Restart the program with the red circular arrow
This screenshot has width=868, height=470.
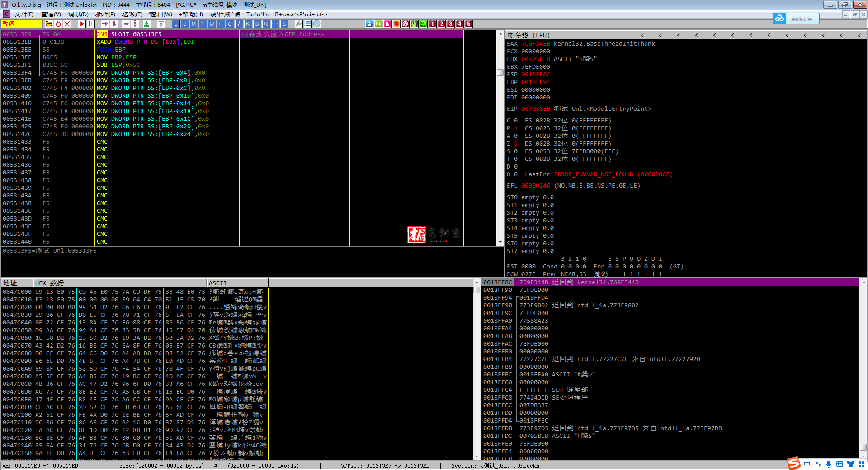58,24
